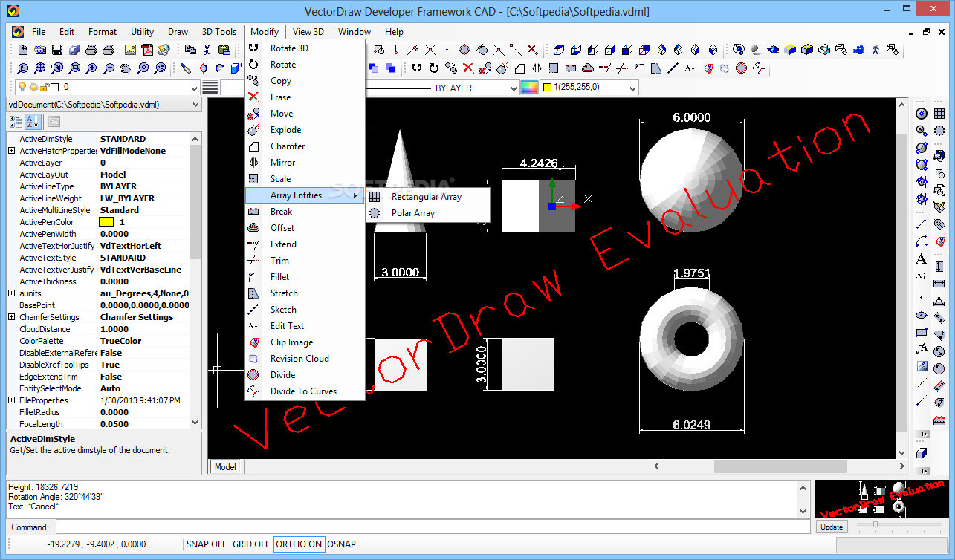This screenshot has width=955, height=560.
Task: Choose Rectangular Array from submenu
Action: [x=427, y=197]
